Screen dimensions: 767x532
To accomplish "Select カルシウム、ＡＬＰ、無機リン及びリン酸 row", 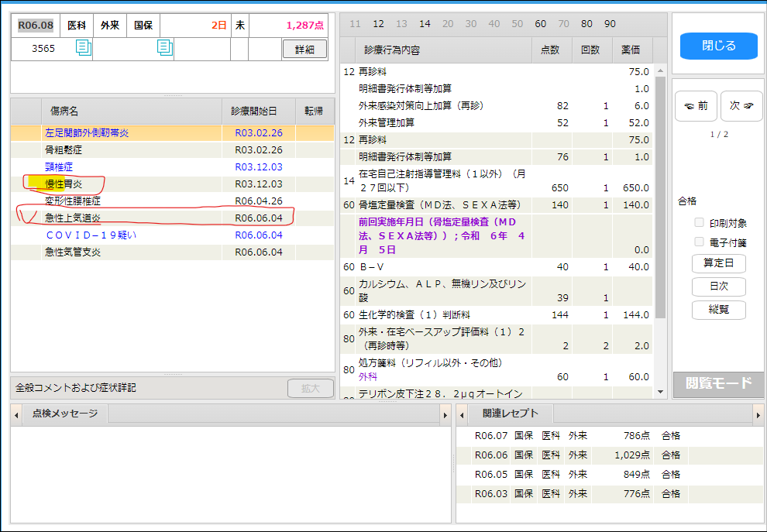I will [x=497, y=291].
